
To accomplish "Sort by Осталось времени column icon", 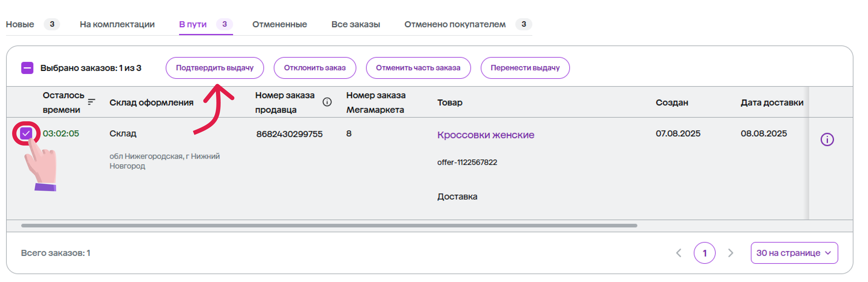I will tap(91, 102).
